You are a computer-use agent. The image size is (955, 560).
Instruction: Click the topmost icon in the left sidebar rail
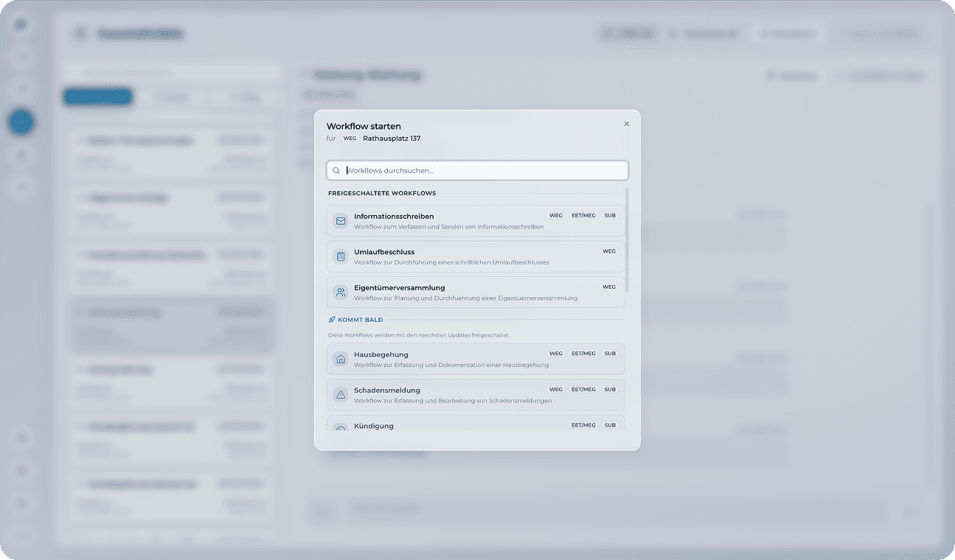pos(21,24)
